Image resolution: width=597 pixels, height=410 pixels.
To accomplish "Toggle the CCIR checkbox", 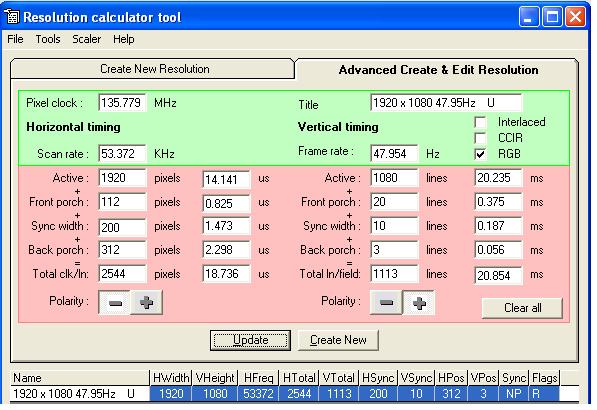I will [480, 138].
